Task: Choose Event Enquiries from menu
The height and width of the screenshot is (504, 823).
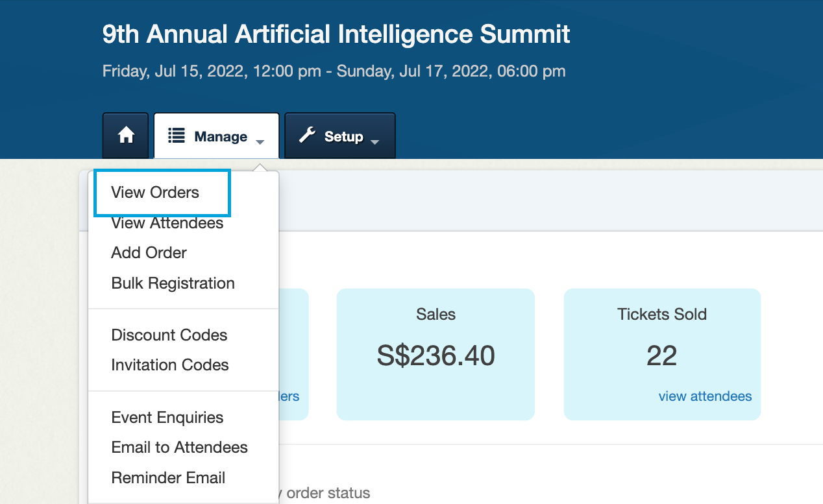Action: pos(167,418)
